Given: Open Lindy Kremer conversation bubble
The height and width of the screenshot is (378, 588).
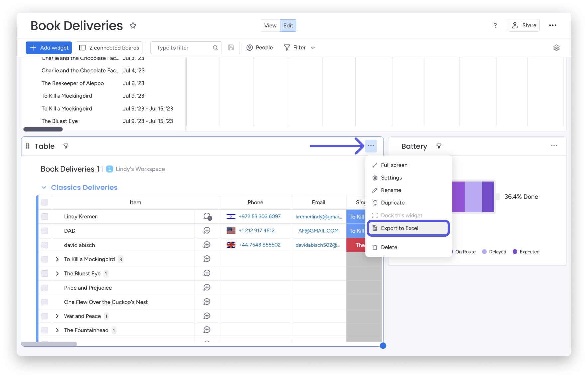Looking at the screenshot, I should pos(207,217).
